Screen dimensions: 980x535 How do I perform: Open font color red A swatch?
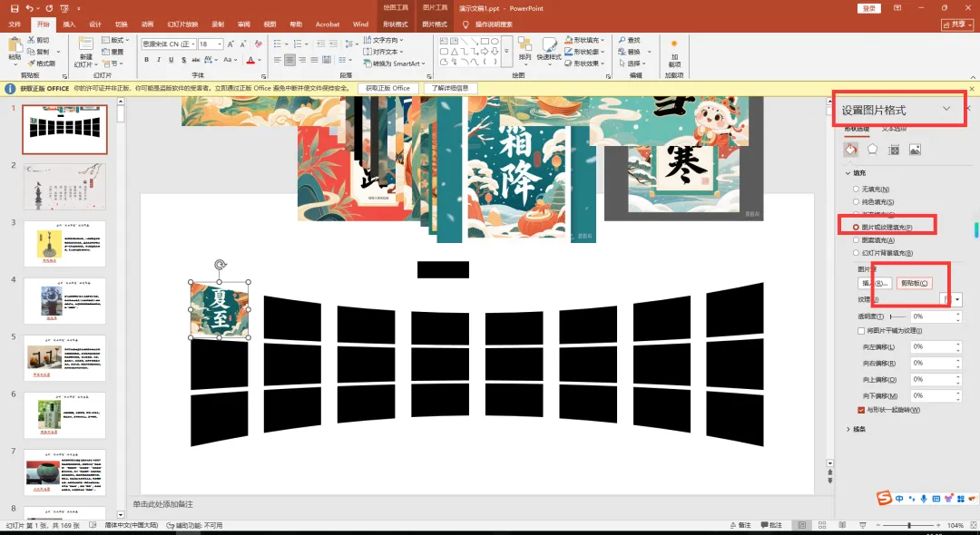coord(250,60)
